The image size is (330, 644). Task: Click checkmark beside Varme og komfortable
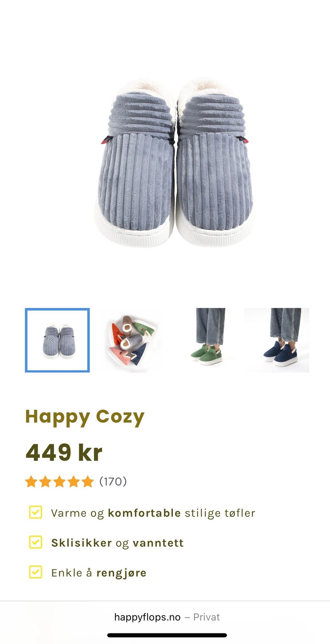(x=36, y=512)
